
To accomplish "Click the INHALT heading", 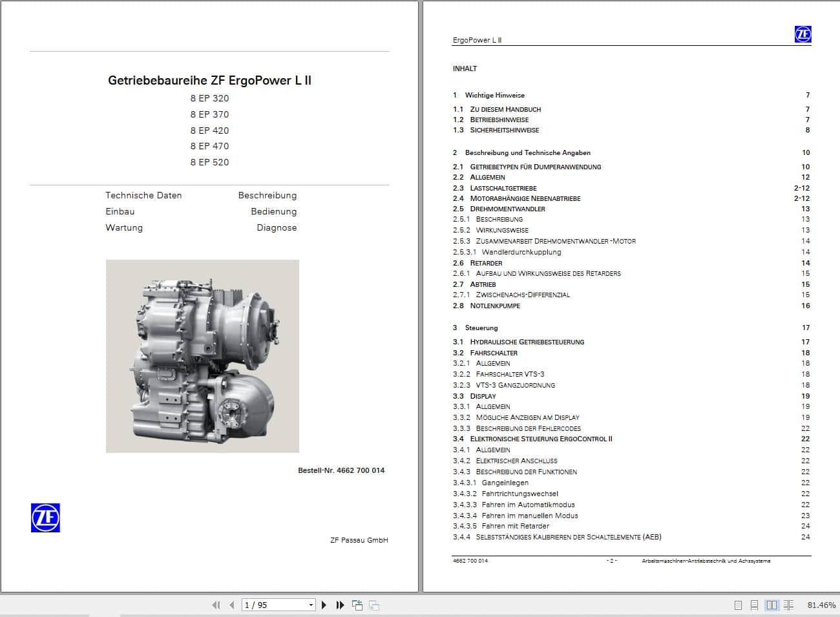I will [465, 68].
